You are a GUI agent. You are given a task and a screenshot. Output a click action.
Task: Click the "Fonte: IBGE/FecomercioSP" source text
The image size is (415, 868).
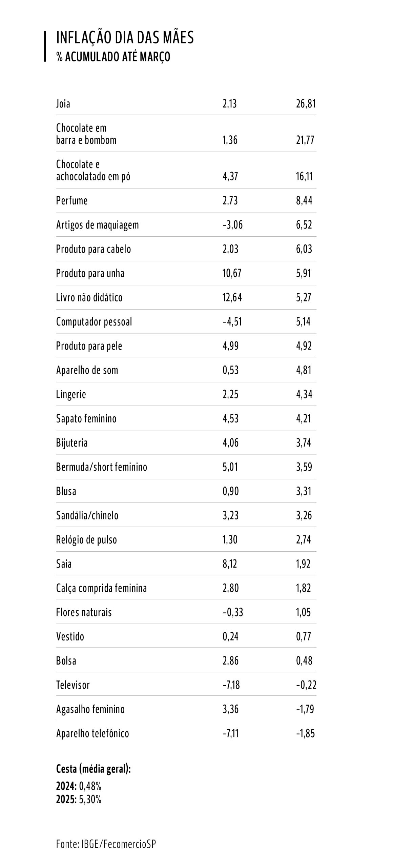point(106,844)
